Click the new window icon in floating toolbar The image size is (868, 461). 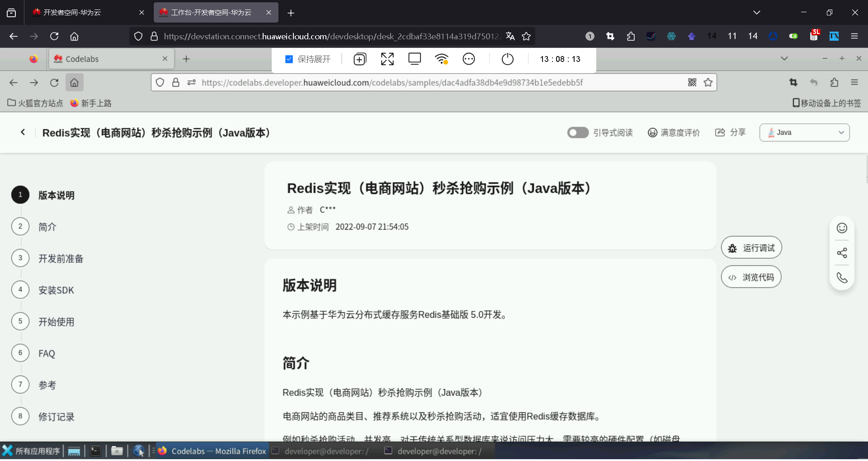pos(360,59)
